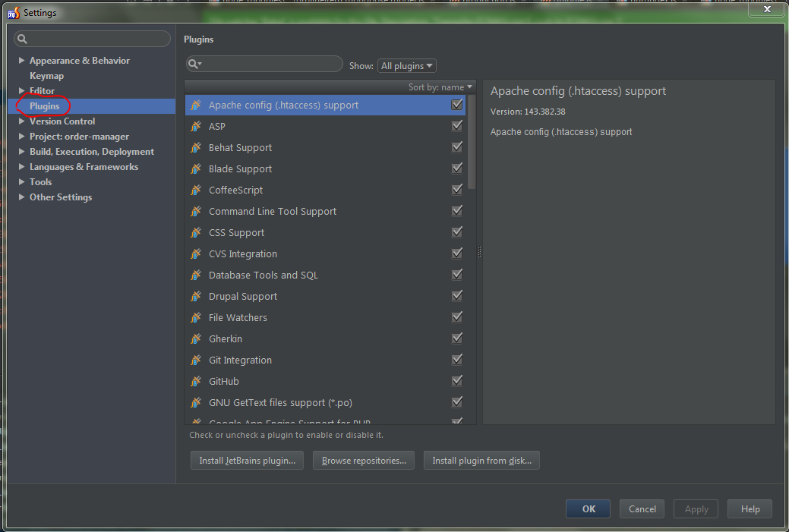789x532 pixels.
Task: Click the Drupal Support plugin icon
Action: point(196,296)
